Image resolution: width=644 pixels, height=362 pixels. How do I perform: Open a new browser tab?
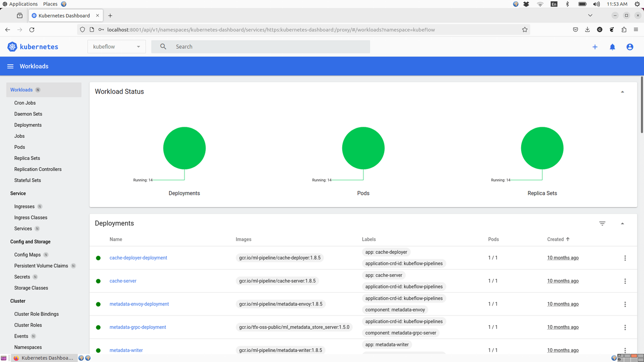[110, 16]
